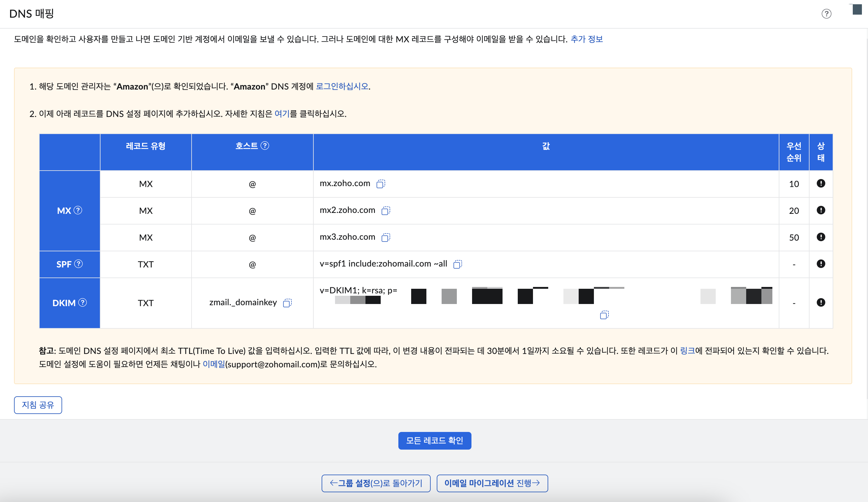The height and width of the screenshot is (502, 868).
Task: Proceed with 이메일 마이그레이션 진행 button
Action: (x=492, y=483)
